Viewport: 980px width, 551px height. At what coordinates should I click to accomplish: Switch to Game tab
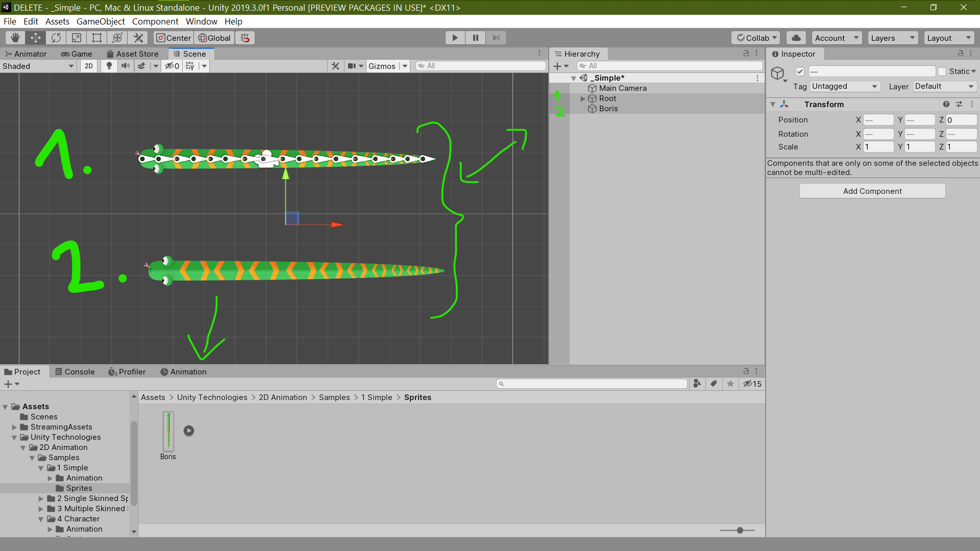pos(77,54)
